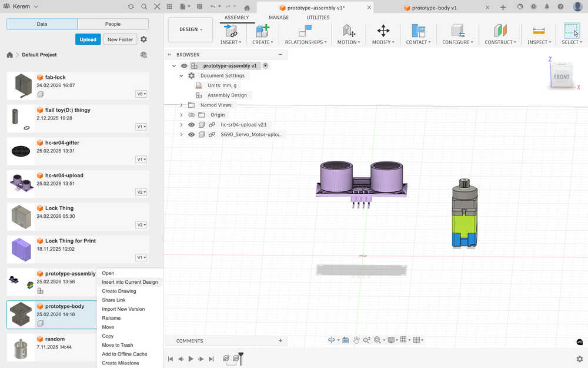Click the Modify move icon
588x368 pixels.
(x=383, y=31)
